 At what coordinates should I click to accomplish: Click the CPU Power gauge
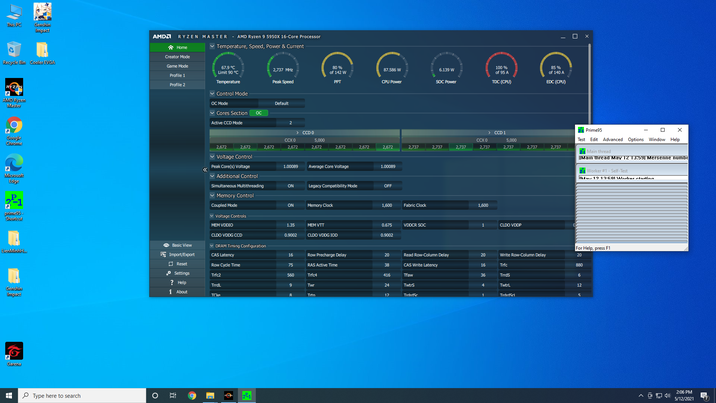[392, 68]
